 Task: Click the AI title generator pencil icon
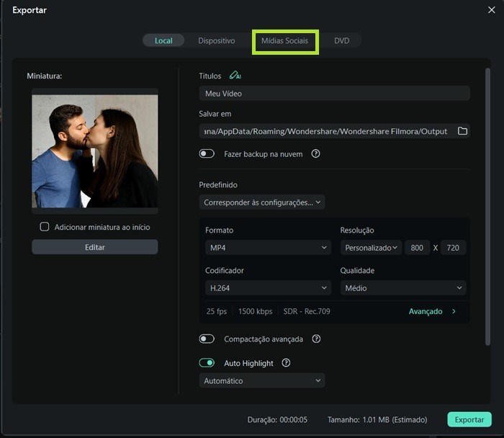tap(235, 76)
